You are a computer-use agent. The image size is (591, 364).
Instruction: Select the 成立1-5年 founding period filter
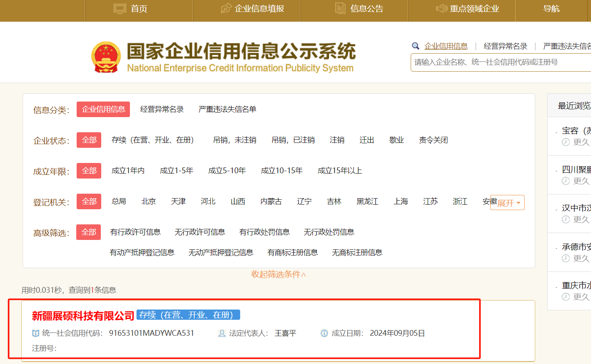[176, 171]
